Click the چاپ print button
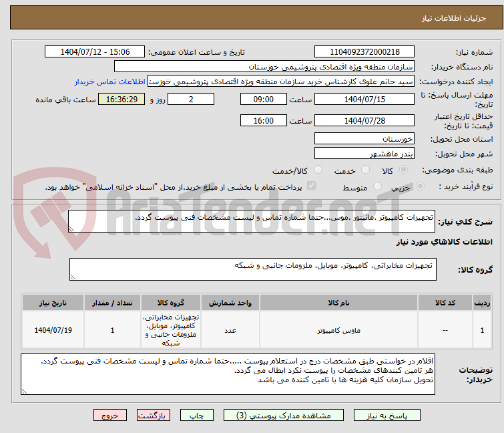504x433 pixels. (197, 416)
